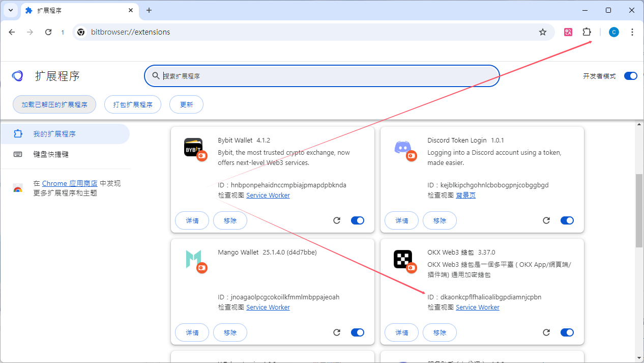Click the Bybit Wallet 4.1.2 title
The image size is (644, 363).
(244, 141)
